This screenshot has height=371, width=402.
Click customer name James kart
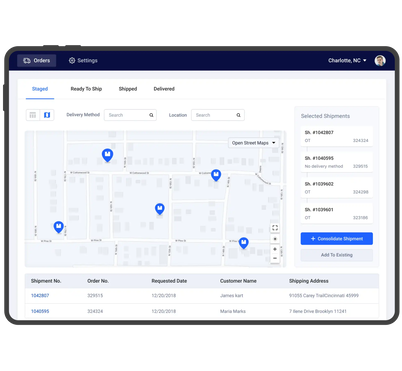tap(232, 296)
